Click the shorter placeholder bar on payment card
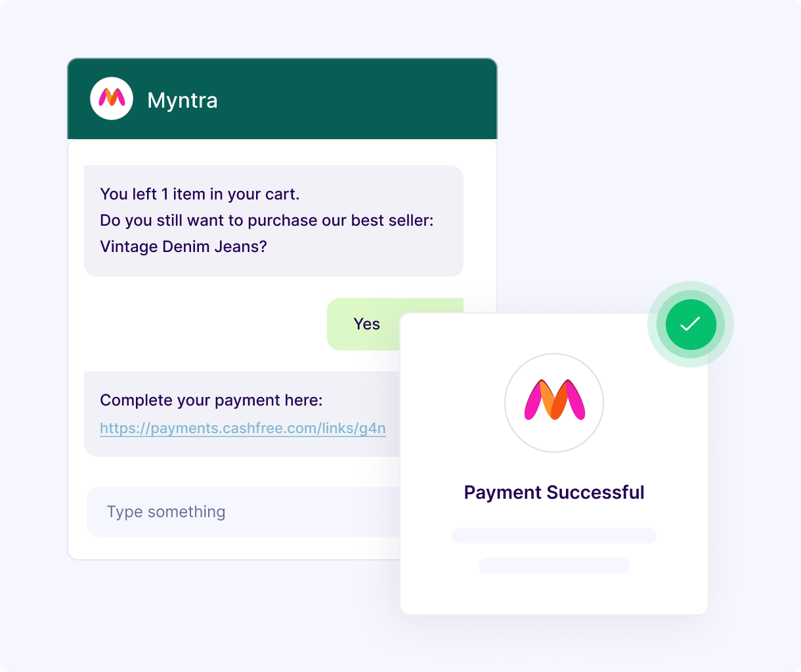801x672 pixels. 554,566
